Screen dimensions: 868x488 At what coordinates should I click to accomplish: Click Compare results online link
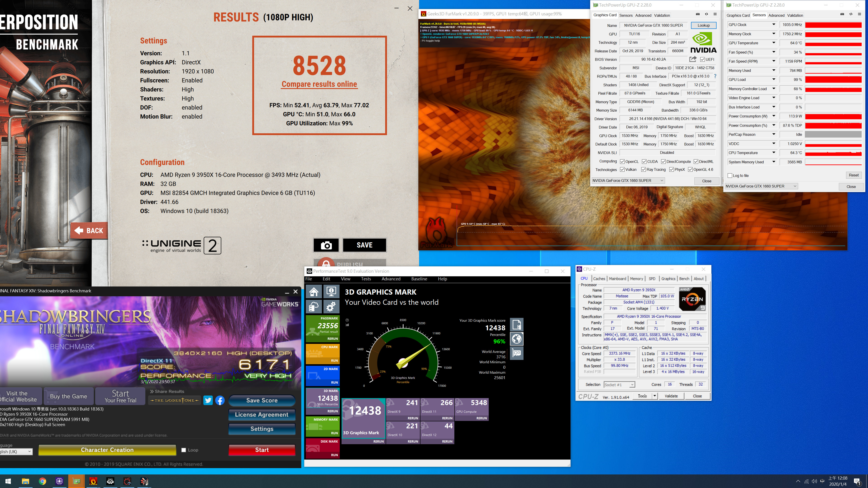[319, 84]
